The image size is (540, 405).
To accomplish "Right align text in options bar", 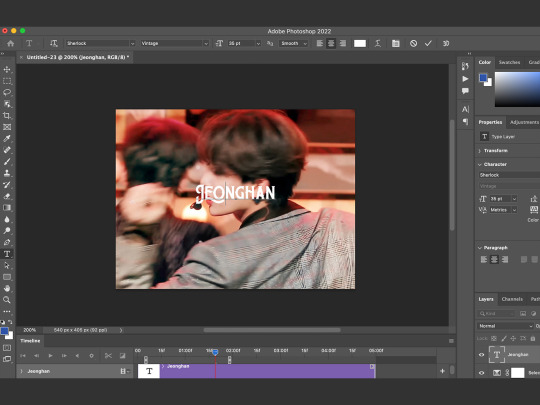I will point(343,43).
